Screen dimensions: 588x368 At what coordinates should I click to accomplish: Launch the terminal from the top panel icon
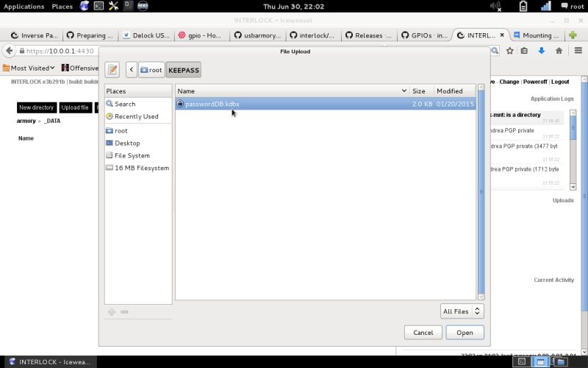pos(98,6)
